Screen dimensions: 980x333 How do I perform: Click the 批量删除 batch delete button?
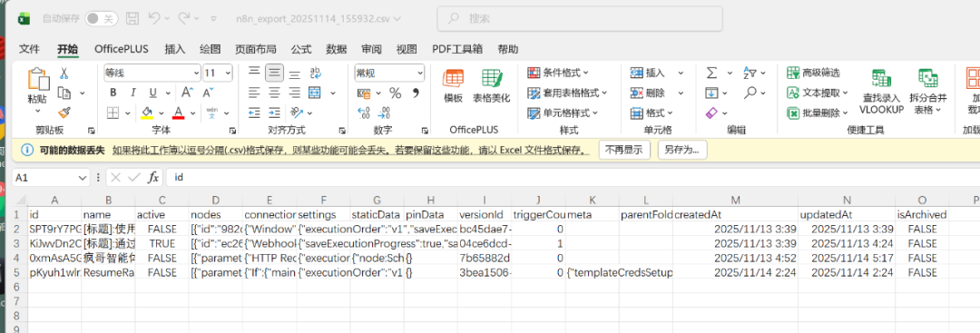818,113
